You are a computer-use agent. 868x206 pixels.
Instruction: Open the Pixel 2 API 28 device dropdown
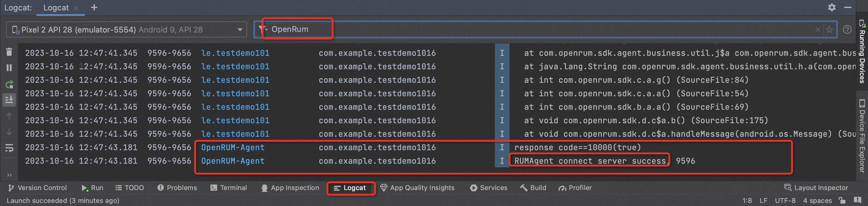click(x=126, y=30)
